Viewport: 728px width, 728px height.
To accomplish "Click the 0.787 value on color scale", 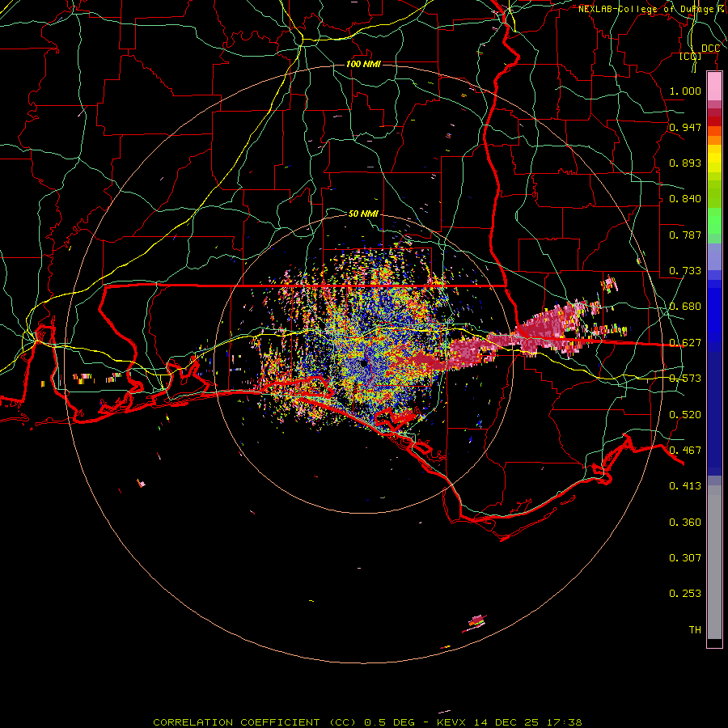I will click(685, 235).
